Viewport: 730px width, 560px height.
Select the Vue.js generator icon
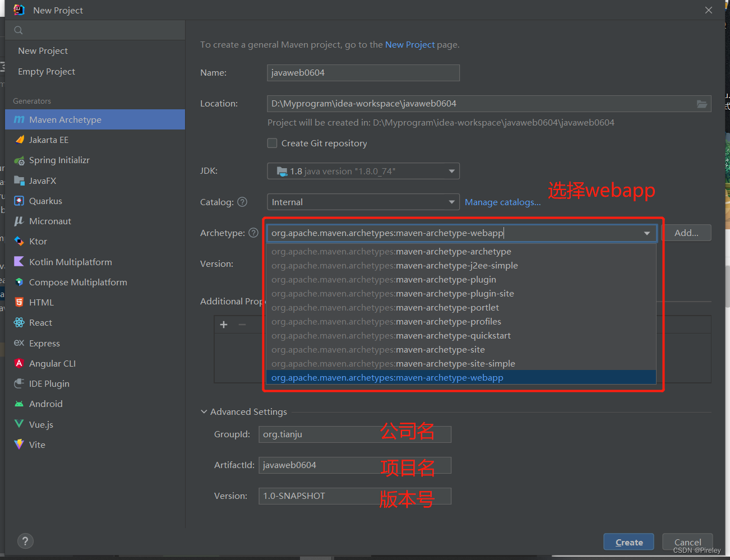pos(19,424)
